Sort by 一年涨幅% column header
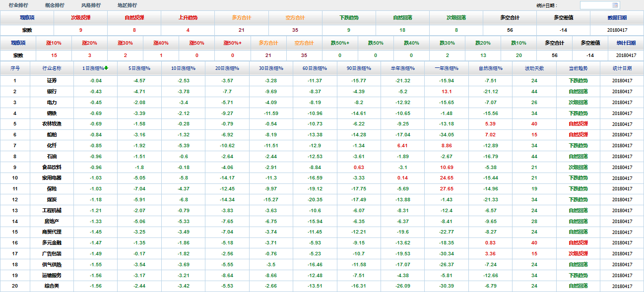 446,68
